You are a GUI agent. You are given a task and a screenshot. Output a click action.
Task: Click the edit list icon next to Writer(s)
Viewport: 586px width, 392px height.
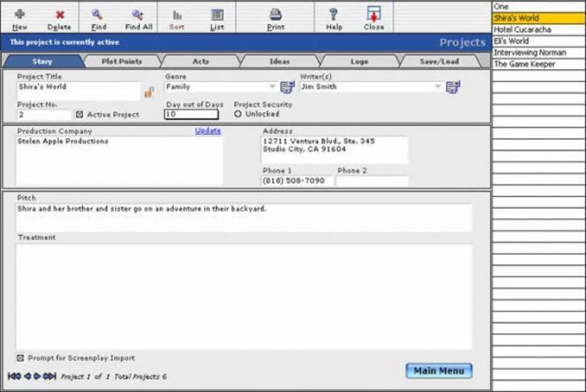point(453,87)
